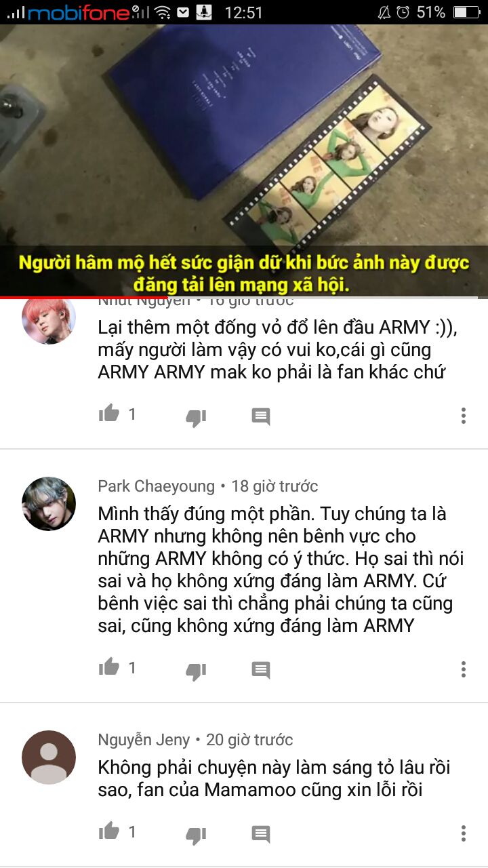Tap Park Chaeyoung's profile avatar

(49, 504)
